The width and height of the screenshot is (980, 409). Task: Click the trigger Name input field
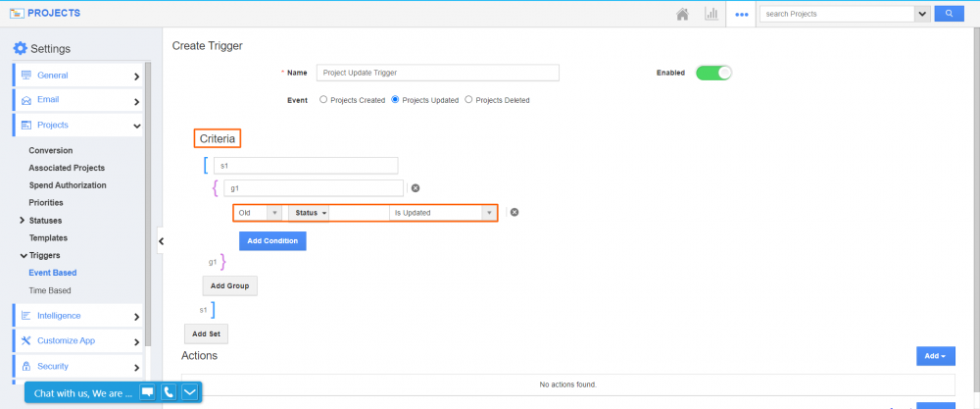[437, 73]
